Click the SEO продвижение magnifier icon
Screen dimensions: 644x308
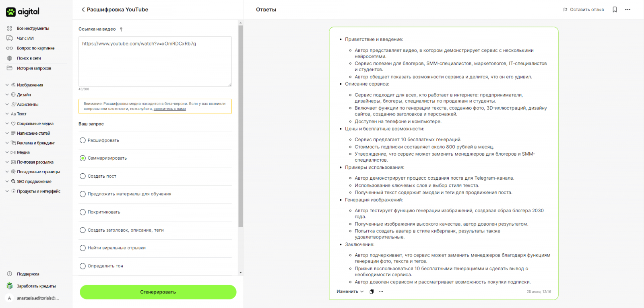click(13, 181)
